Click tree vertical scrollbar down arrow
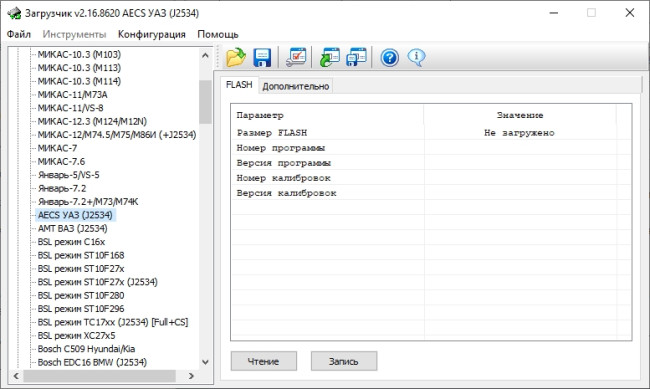 pyautogui.click(x=205, y=362)
